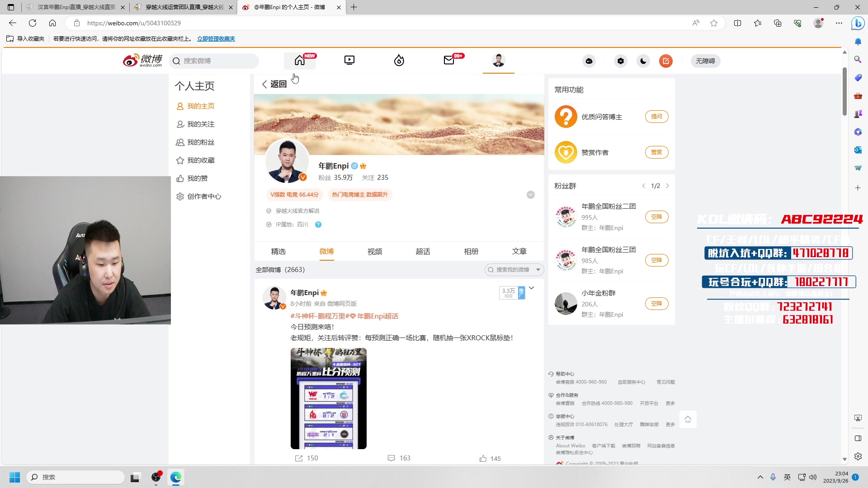Type in the 搜索微博 search box
This screenshot has height=488, width=868.
pos(214,61)
